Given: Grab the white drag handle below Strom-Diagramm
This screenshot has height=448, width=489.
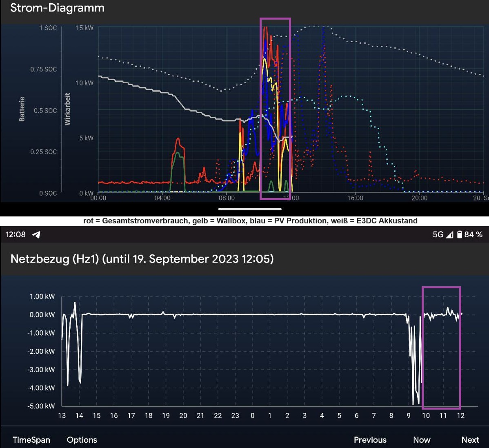Looking at the screenshot, I should (249, 209).
